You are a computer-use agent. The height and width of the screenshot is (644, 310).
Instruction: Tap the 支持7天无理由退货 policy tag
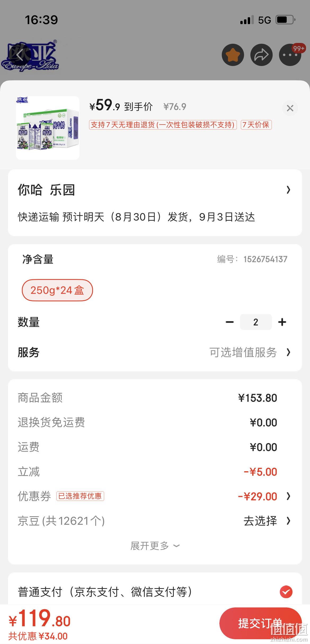click(x=163, y=125)
